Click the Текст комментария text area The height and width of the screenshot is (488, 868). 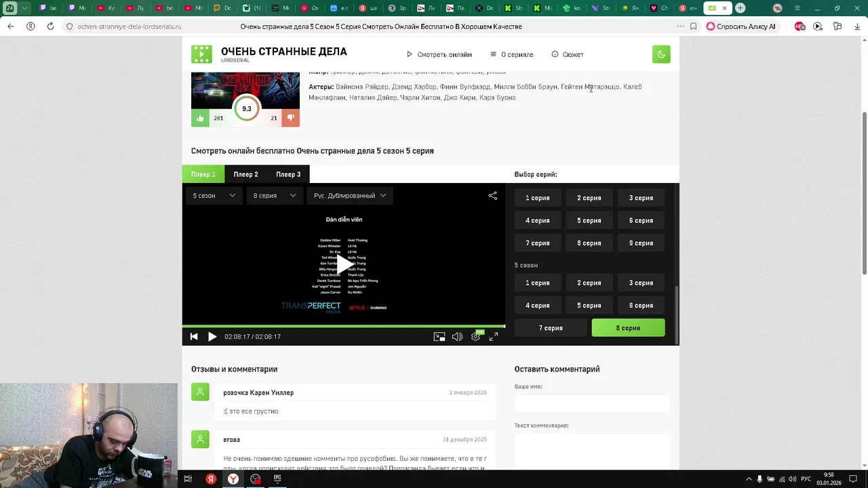click(x=592, y=451)
